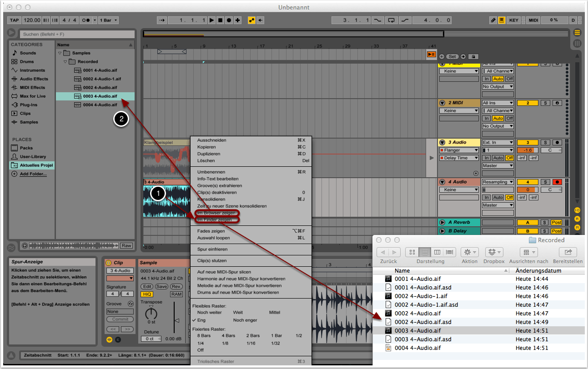Disarm the record button on track 4 Audio
This screenshot has width=588, height=369.
click(557, 182)
